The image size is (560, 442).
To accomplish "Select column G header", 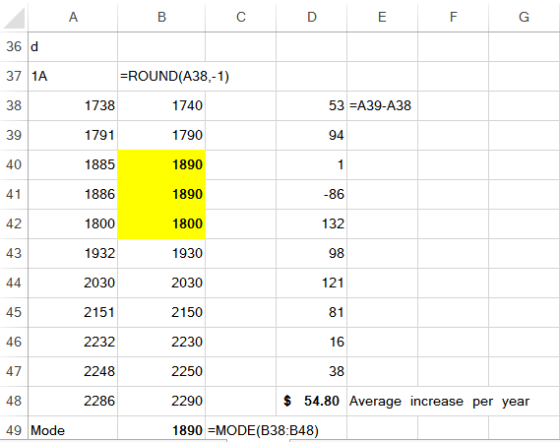I will (x=524, y=16).
